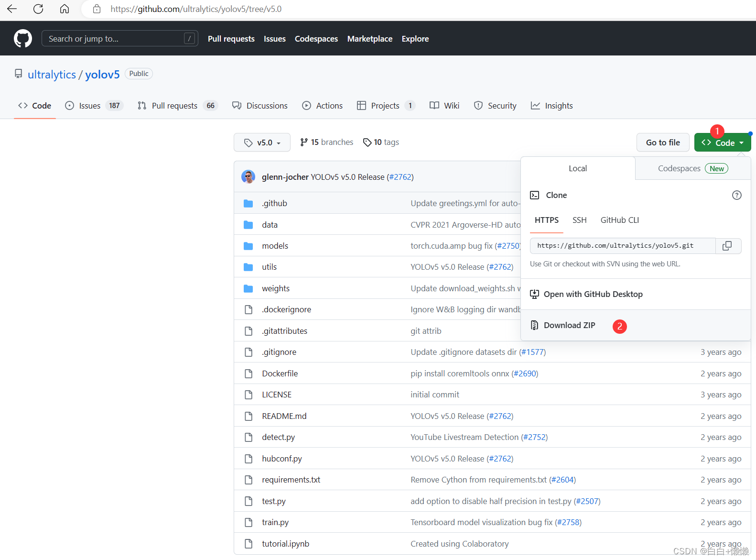Open the Issues tab with 187
This screenshot has height=560, width=756.
[x=94, y=106]
